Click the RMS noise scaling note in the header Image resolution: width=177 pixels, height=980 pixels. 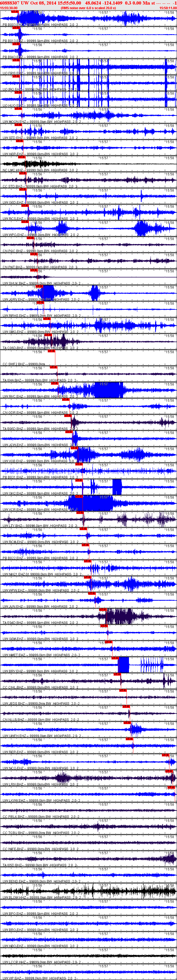pos(88,8)
